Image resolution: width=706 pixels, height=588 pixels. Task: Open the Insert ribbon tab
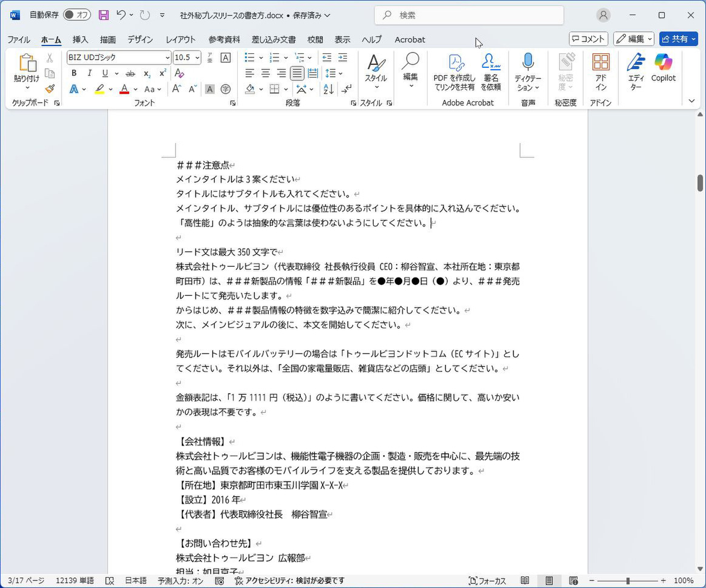click(x=80, y=39)
